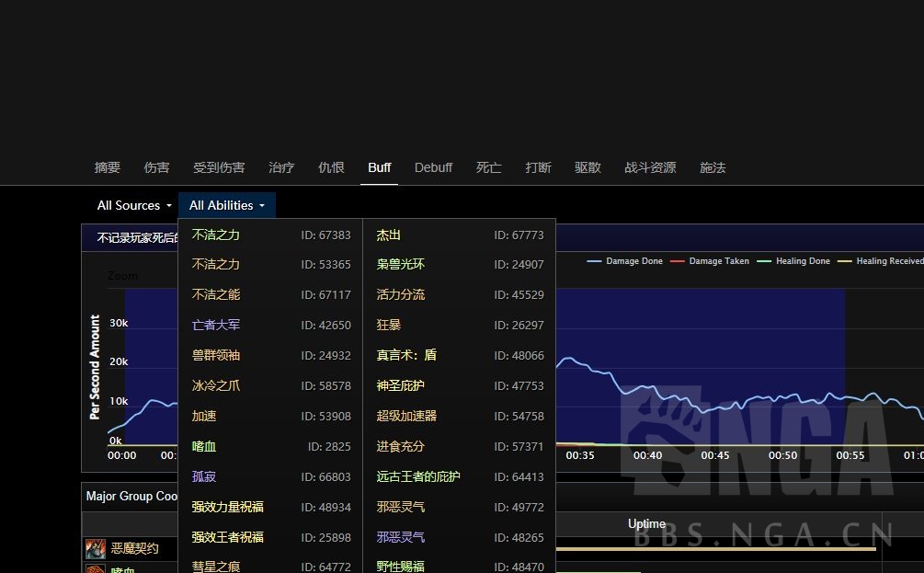Click the Uptime section header

point(646,523)
